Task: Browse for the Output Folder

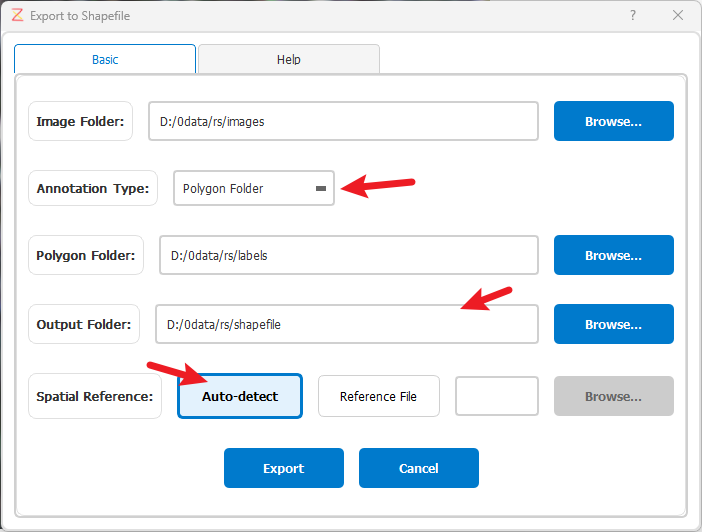Action: pos(613,324)
